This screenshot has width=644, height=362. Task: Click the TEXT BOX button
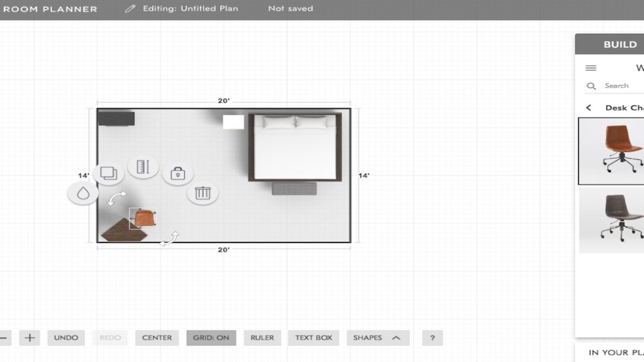(313, 338)
